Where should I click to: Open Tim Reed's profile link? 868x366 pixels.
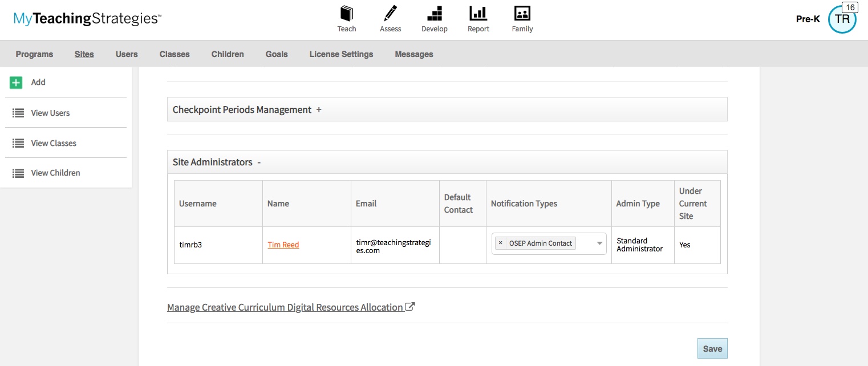tap(283, 245)
